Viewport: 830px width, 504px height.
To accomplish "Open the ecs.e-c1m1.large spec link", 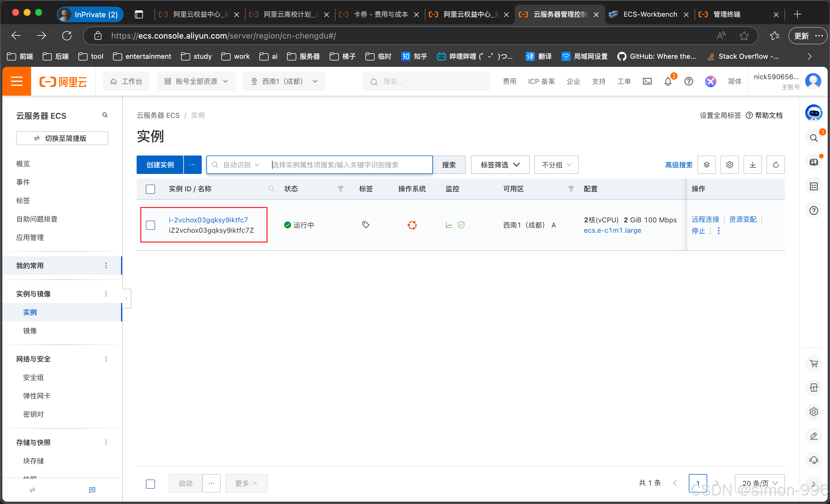I will [x=612, y=230].
